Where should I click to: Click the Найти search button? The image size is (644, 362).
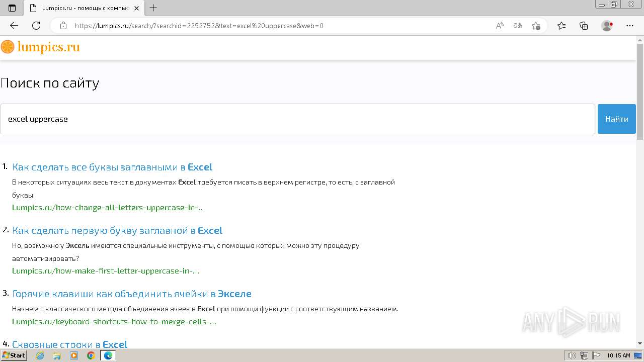[616, 119]
